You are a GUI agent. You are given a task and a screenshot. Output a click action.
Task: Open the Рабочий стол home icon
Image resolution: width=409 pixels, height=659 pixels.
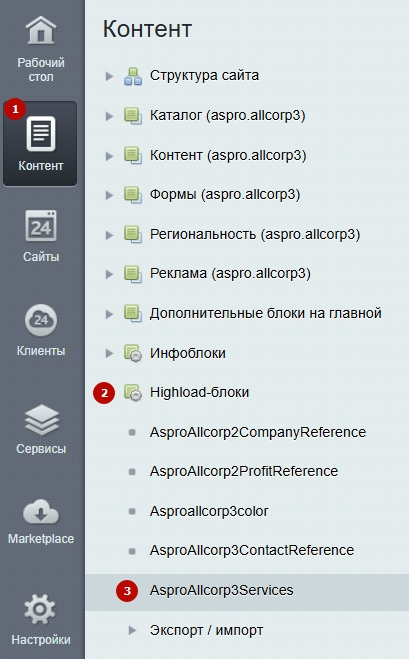[x=40, y=30]
